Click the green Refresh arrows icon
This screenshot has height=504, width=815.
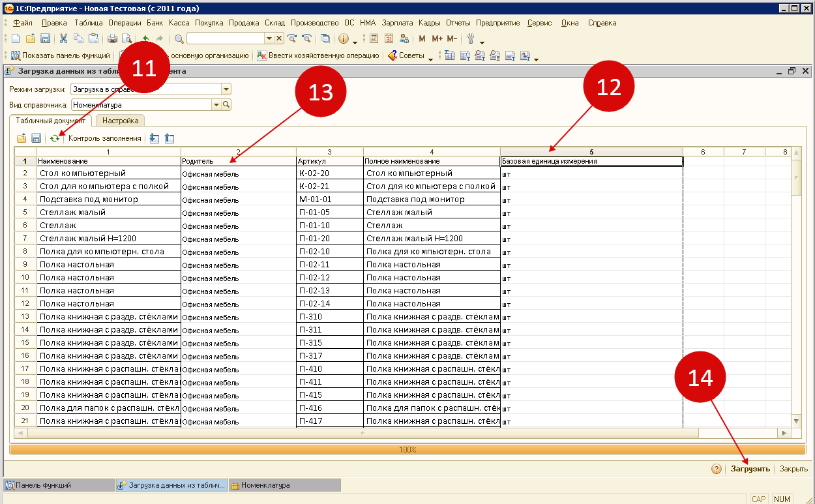pos(55,138)
